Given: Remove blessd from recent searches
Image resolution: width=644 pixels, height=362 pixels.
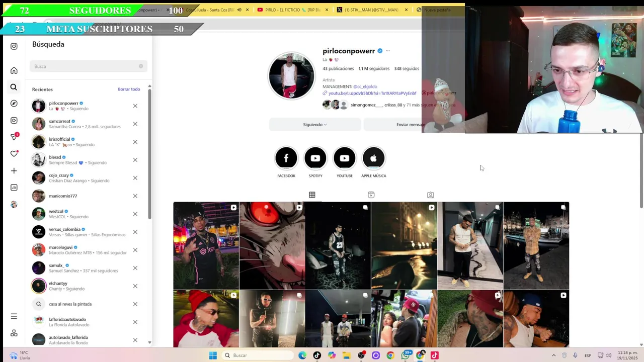Looking at the screenshot, I should 135,160.
